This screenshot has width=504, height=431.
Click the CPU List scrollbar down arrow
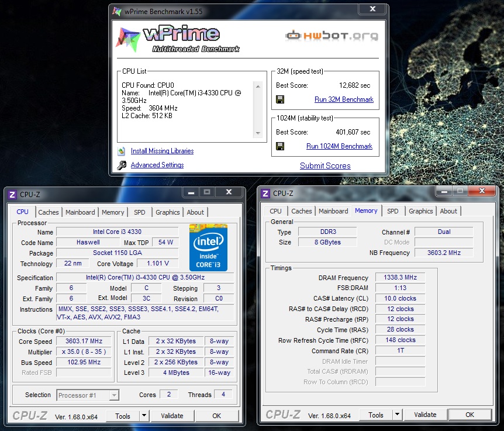coord(258,133)
